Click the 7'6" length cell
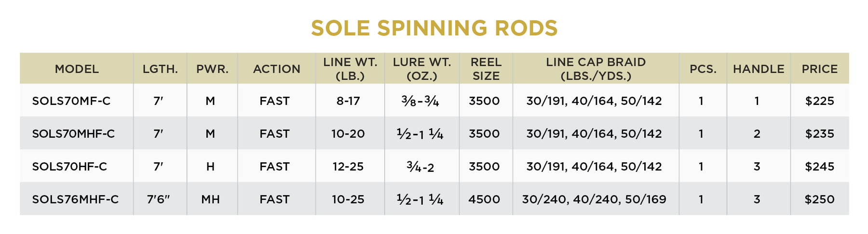 coord(159,199)
